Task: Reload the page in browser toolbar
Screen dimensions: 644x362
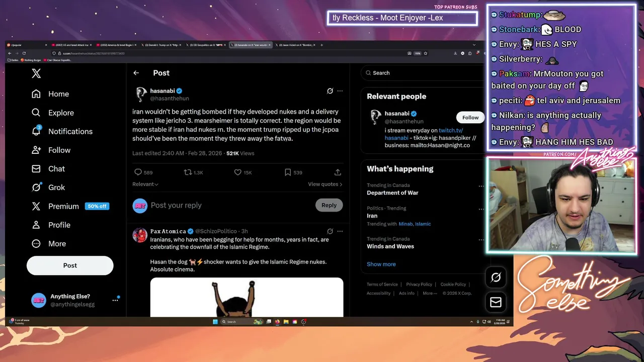Action: pyautogui.click(x=24, y=53)
